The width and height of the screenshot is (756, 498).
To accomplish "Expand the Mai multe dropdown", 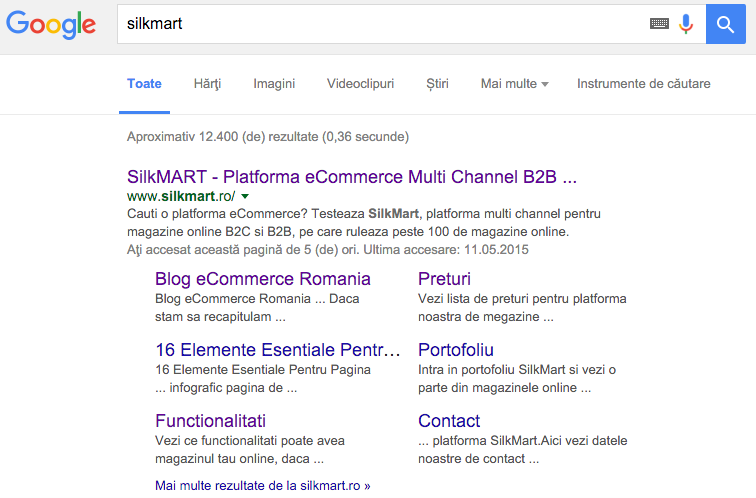I will pyautogui.click(x=514, y=84).
